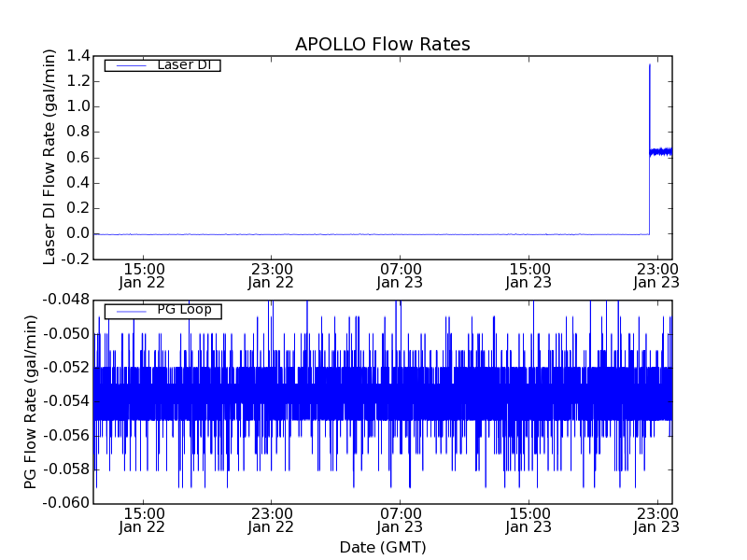Click the -0.048 tick on the PG axis
The image size is (747, 560).
click(65, 300)
